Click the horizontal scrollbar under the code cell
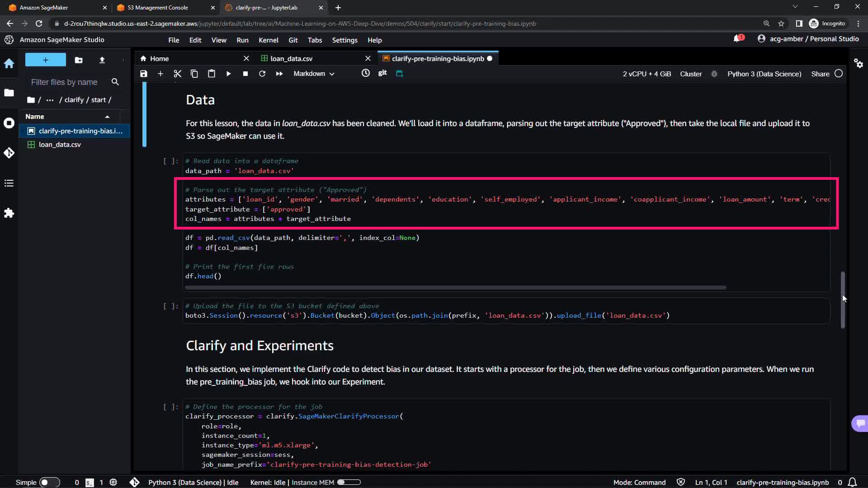This screenshot has width=868, height=488. 455,287
